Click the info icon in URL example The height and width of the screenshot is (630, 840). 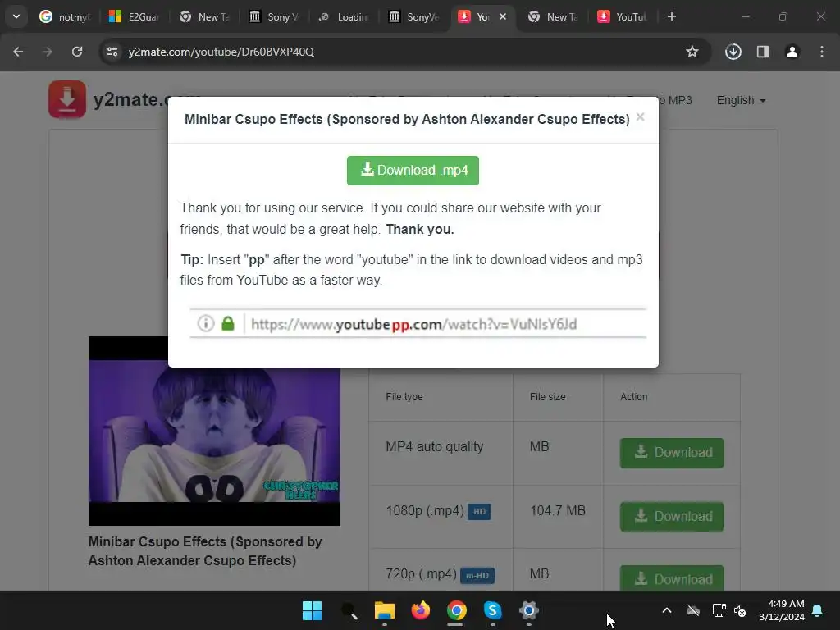(x=206, y=323)
